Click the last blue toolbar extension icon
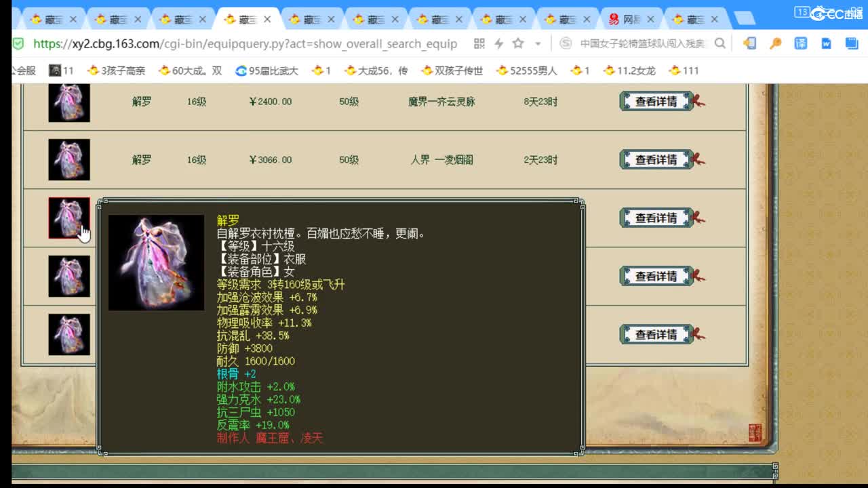Image resolution: width=868 pixels, height=488 pixels. click(852, 43)
